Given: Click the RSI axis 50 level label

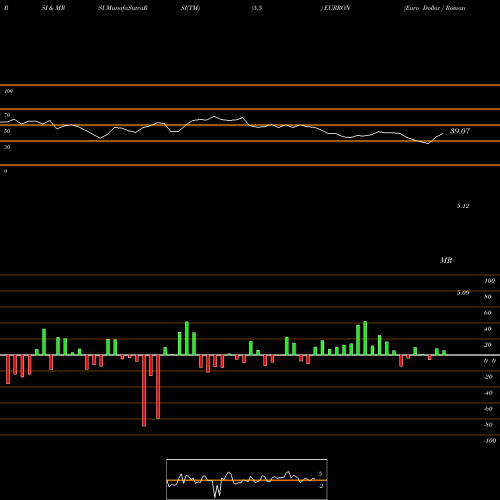Looking at the screenshot, I should (x=7, y=131).
